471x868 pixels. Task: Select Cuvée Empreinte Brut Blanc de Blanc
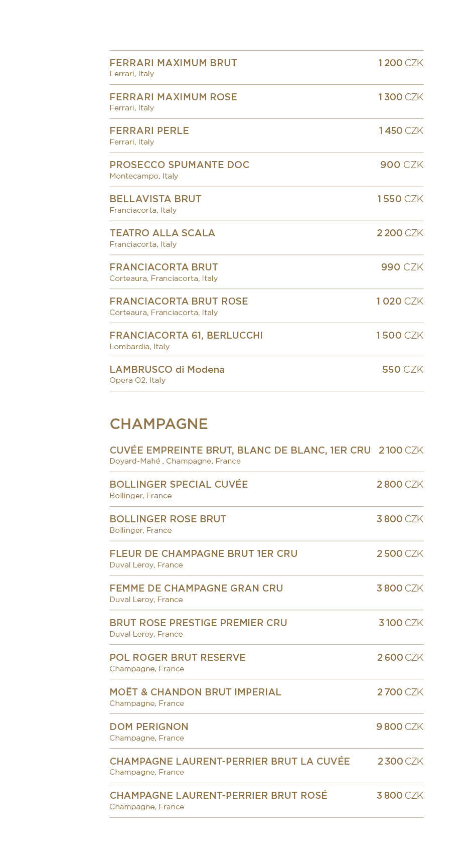[266, 455]
